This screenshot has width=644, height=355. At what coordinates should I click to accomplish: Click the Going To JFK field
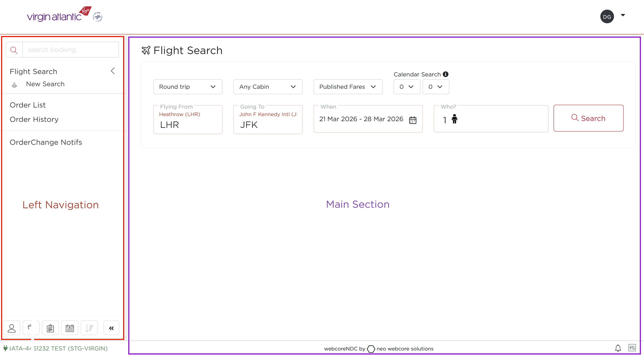[268, 120]
